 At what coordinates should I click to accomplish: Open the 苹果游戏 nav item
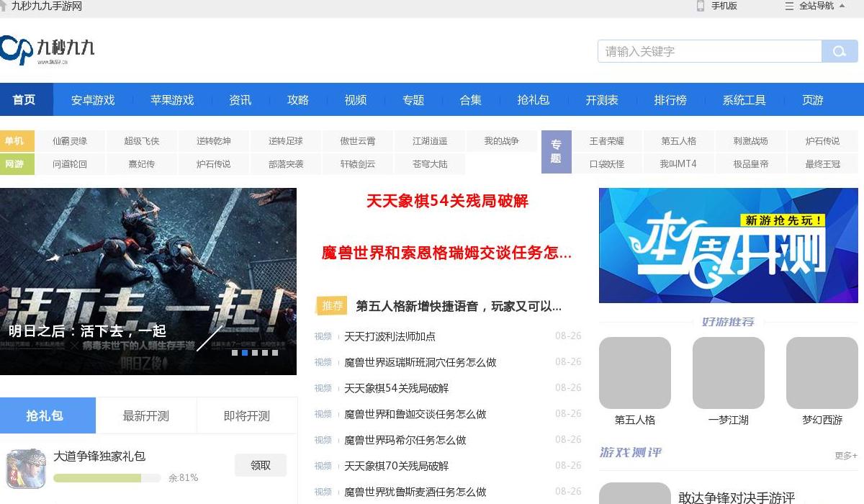(172, 100)
